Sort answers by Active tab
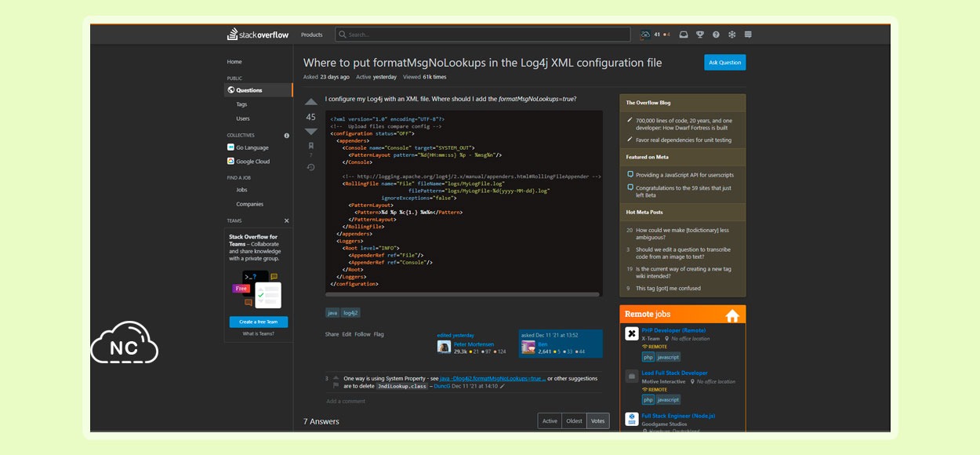Image resolution: width=980 pixels, height=455 pixels. coord(550,420)
